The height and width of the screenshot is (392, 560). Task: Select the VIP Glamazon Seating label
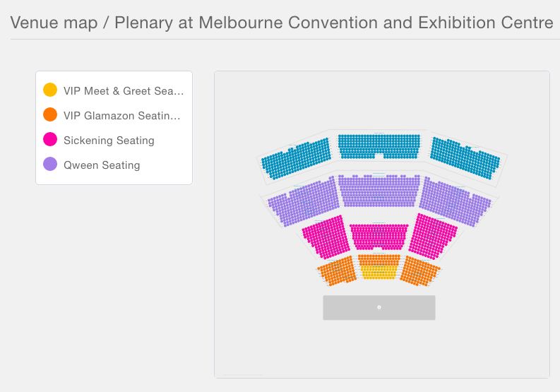(121, 116)
